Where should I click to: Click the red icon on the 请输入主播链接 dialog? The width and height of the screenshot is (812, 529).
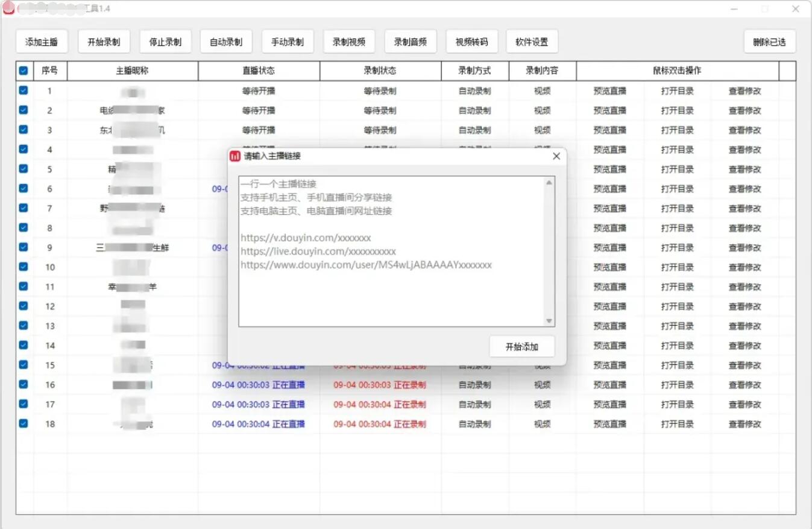pos(235,156)
